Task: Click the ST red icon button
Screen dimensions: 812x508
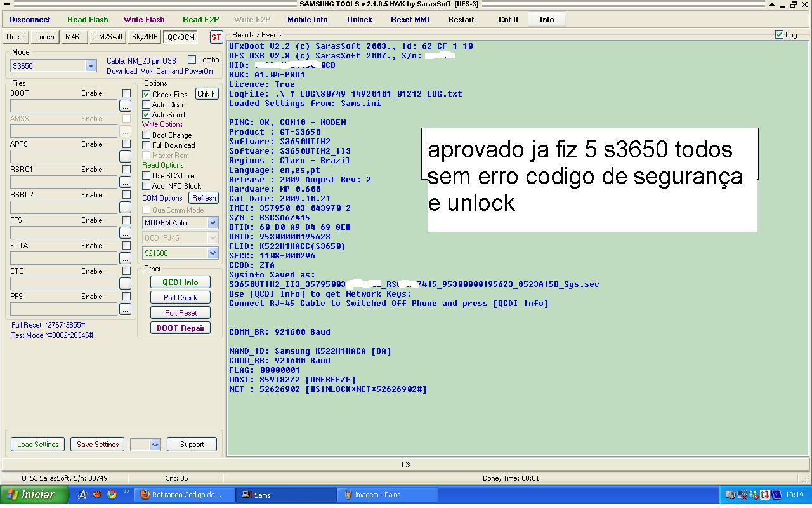Action: (216, 37)
